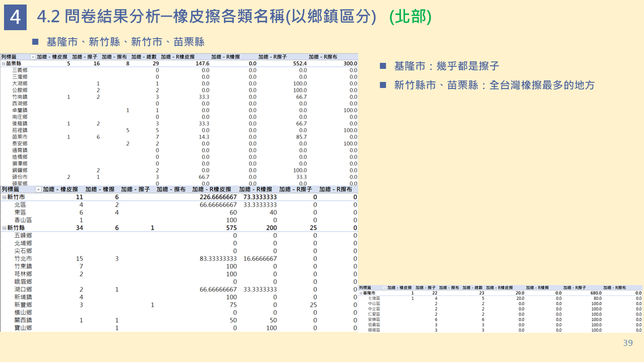Open the 列標籤 filter dropdown above 新竹市
Viewport: 644px width, 362px height.
click(39, 190)
